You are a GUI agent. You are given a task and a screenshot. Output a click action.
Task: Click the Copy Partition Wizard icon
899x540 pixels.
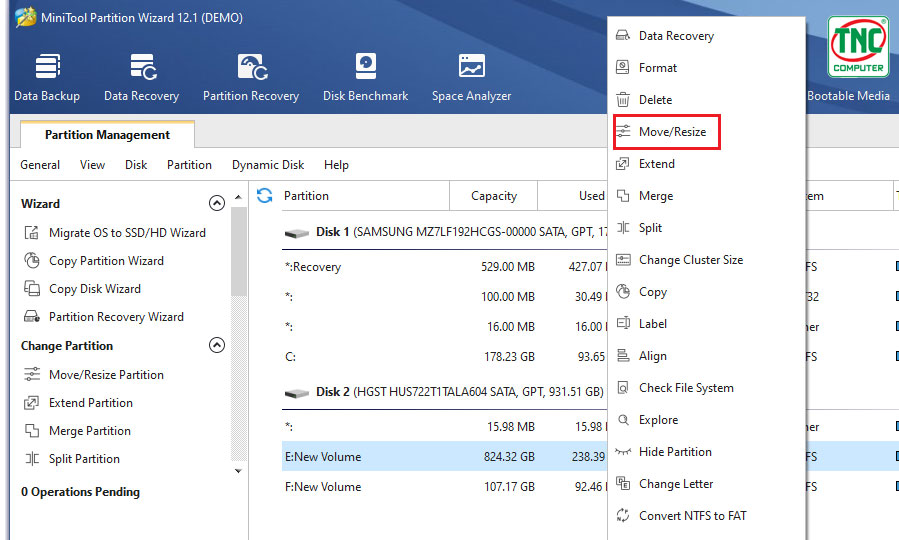tap(32, 261)
